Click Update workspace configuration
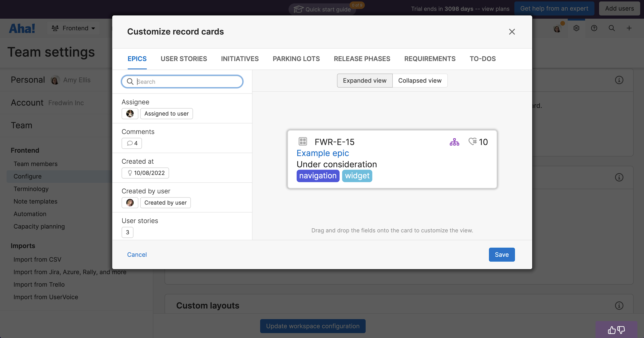Viewport: 644px width, 338px height. click(312, 326)
